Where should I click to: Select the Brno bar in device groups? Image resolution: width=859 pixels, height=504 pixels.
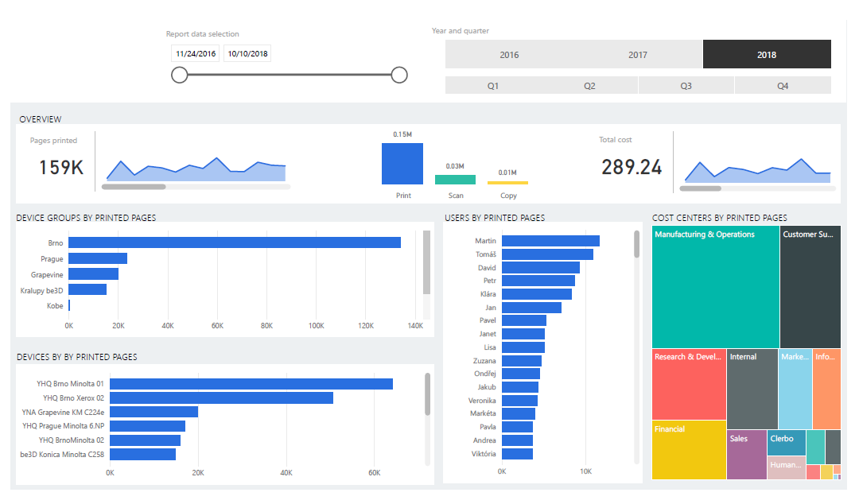click(234, 242)
